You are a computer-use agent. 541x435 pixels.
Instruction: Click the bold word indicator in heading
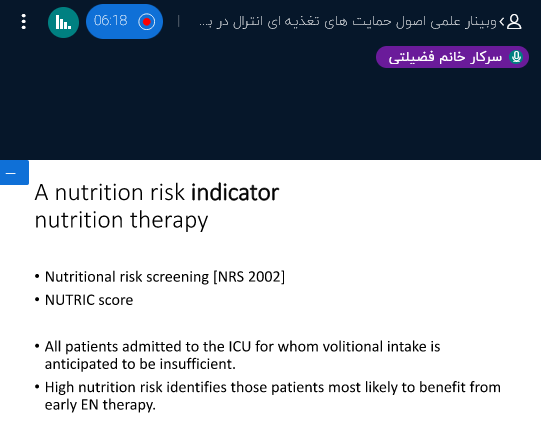(x=235, y=192)
